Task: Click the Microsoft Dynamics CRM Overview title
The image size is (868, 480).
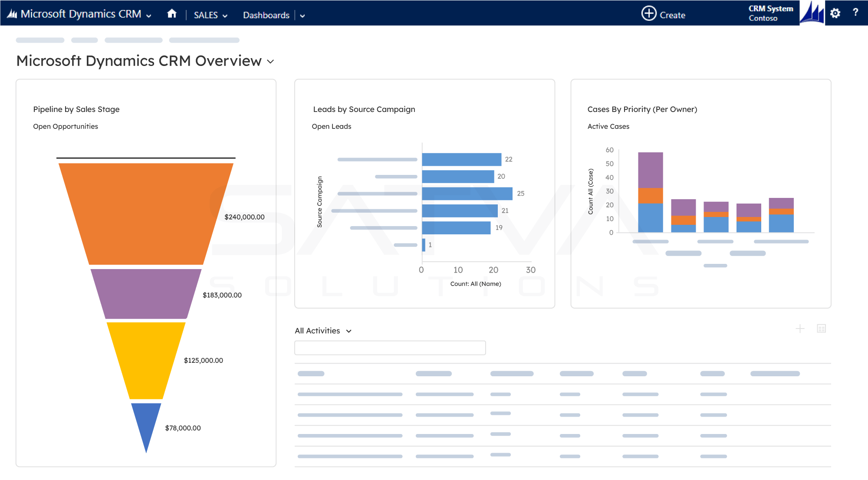Action: (x=139, y=61)
